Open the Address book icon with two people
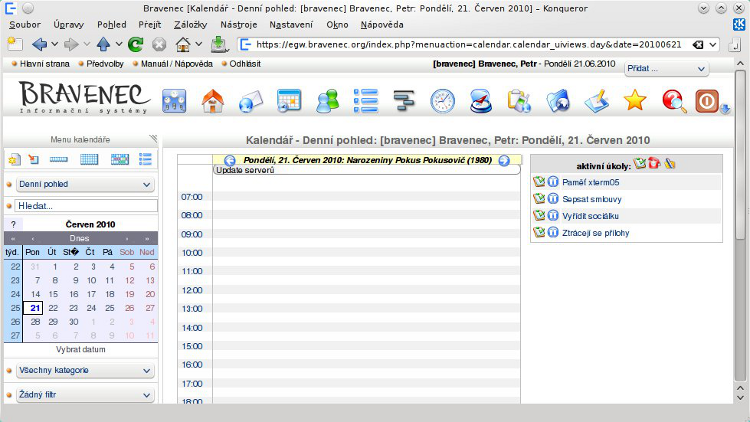 point(328,101)
